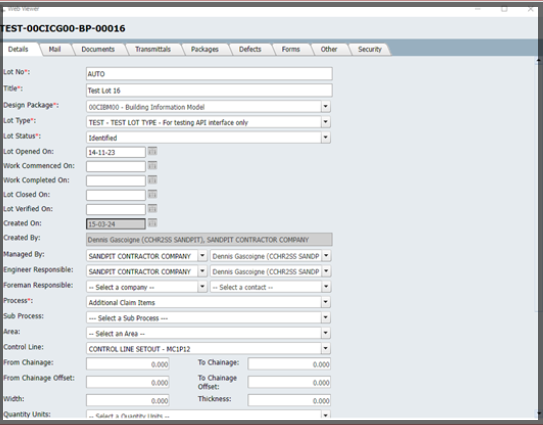This screenshot has height=425, width=543.
Task: Open the Documents tab
Action: [98, 49]
